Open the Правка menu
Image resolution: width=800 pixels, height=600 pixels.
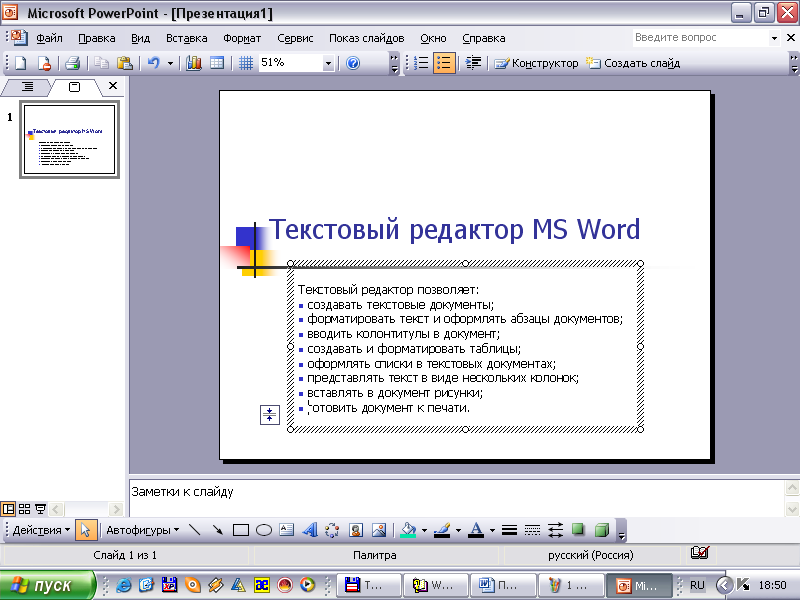[x=96, y=38]
